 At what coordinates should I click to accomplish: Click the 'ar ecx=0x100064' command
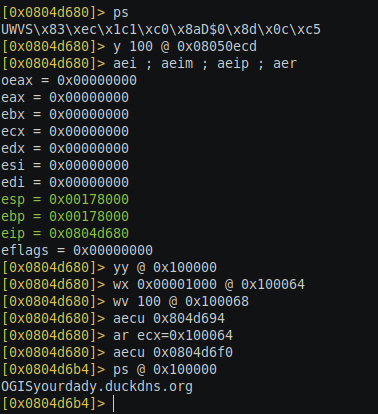click(x=173, y=335)
